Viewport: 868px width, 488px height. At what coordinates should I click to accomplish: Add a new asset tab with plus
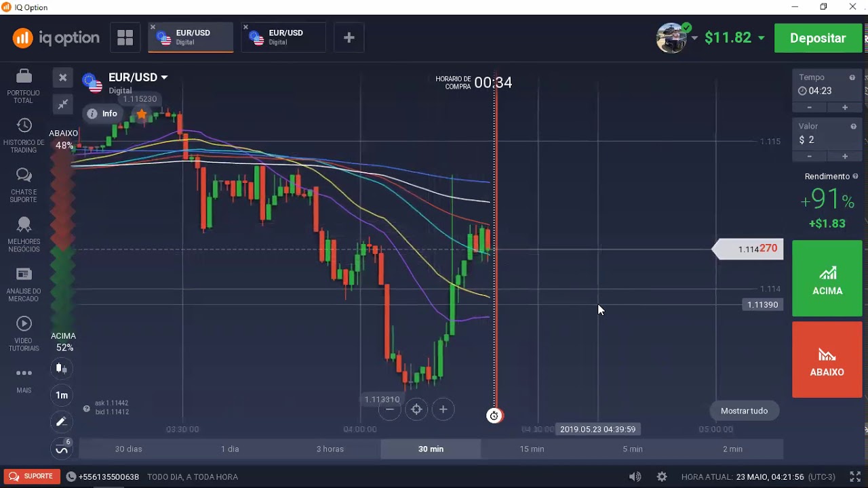(349, 38)
